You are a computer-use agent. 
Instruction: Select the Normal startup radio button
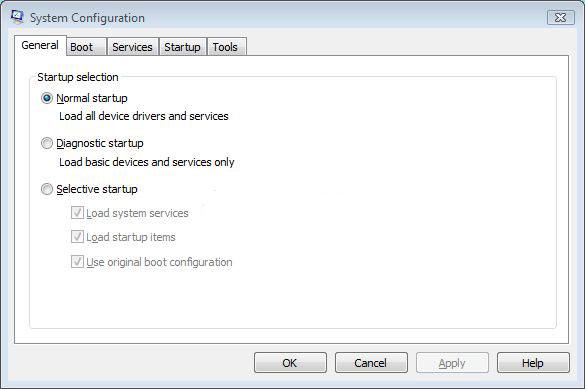(x=47, y=98)
